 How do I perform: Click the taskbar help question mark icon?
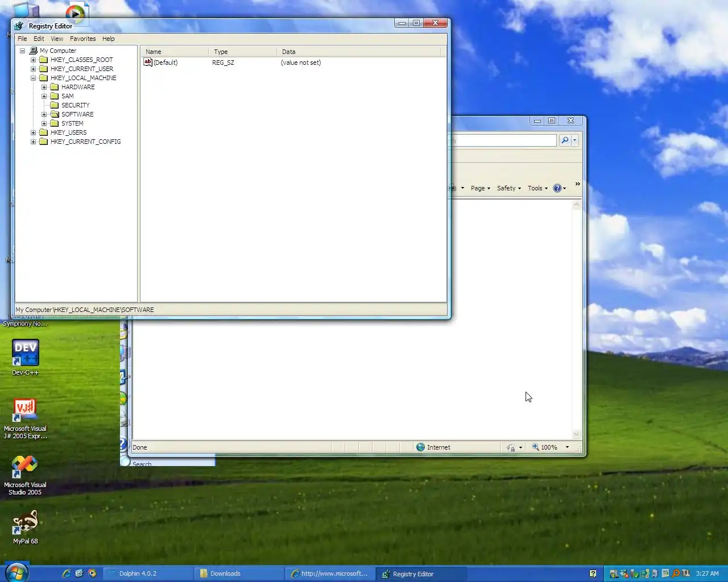click(593, 573)
